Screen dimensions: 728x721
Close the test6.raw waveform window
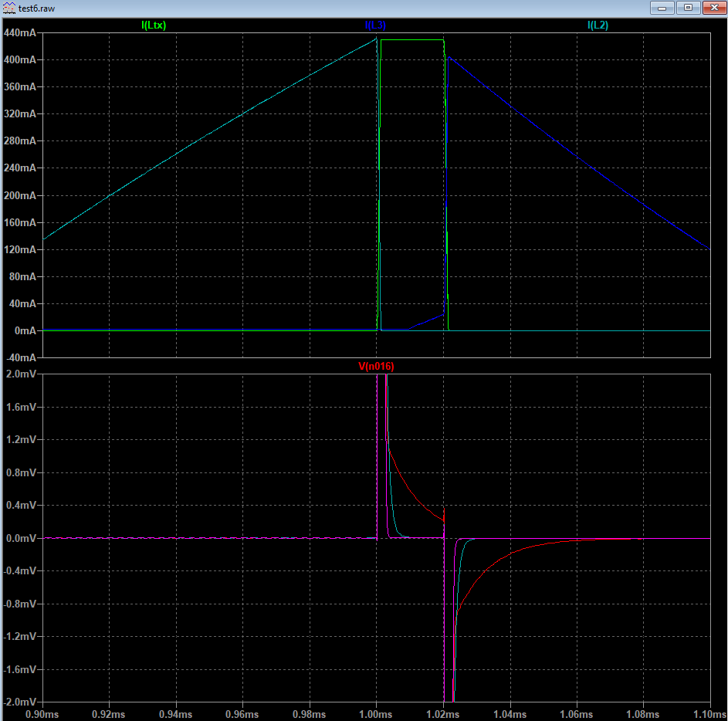(714, 8)
